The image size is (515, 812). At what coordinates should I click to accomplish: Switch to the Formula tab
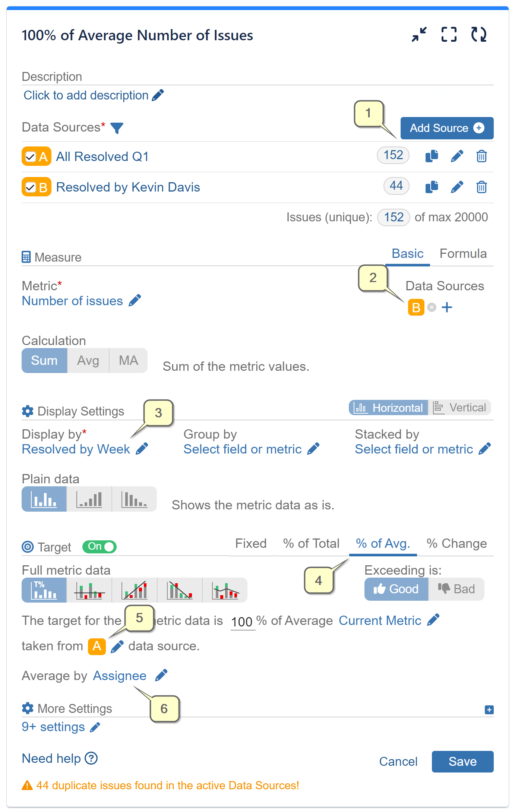coord(463,253)
